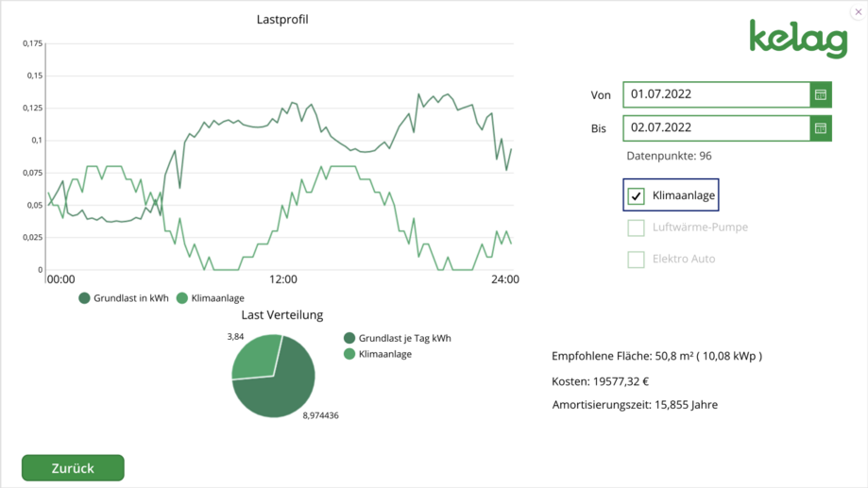Tick the Elektro Auto checkbox
The height and width of the screenshot is (488, 868).
pos(637,259)
